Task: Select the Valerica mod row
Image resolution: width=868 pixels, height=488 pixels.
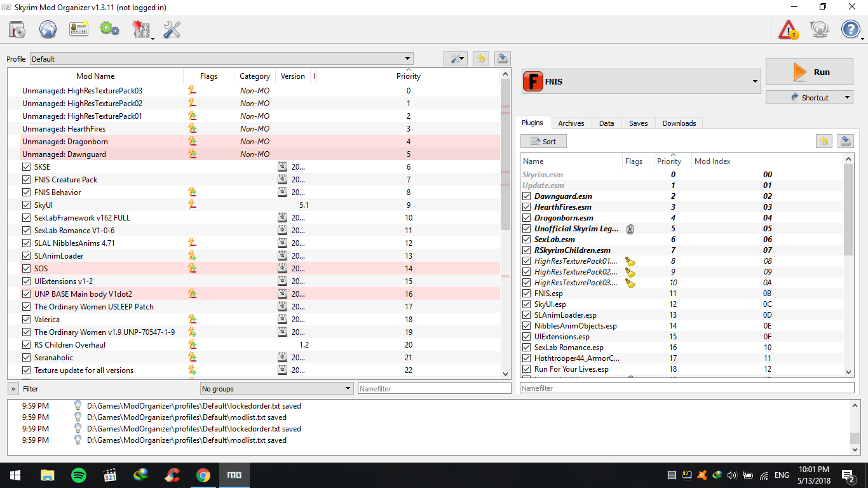Action: coord(254,319)
